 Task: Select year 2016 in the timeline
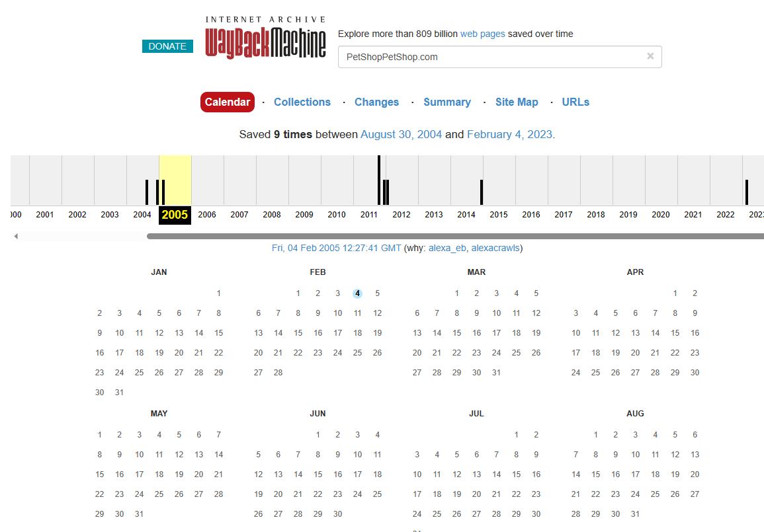(531, 215)
